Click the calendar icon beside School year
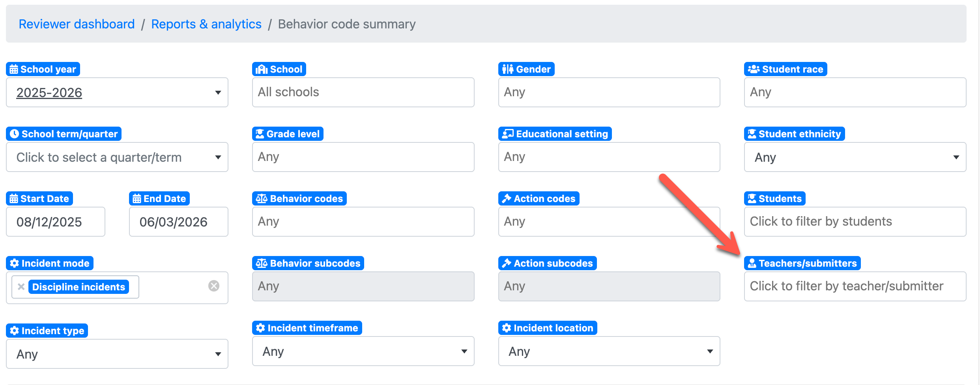Image resolution: width=980 pixels, height=385 pixels. 14,69
